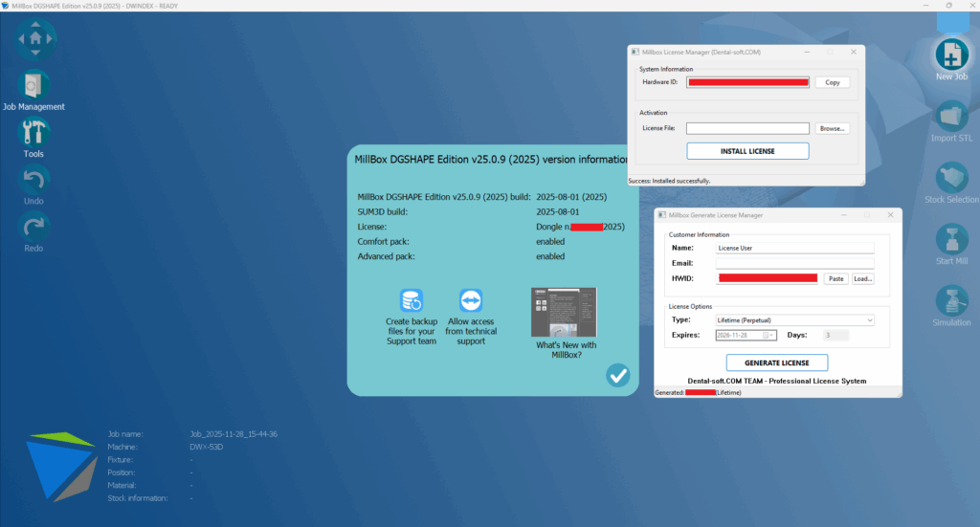980x527 pixels.
Task: Click the Comfort pack enabled text
Action: (550, 242)
